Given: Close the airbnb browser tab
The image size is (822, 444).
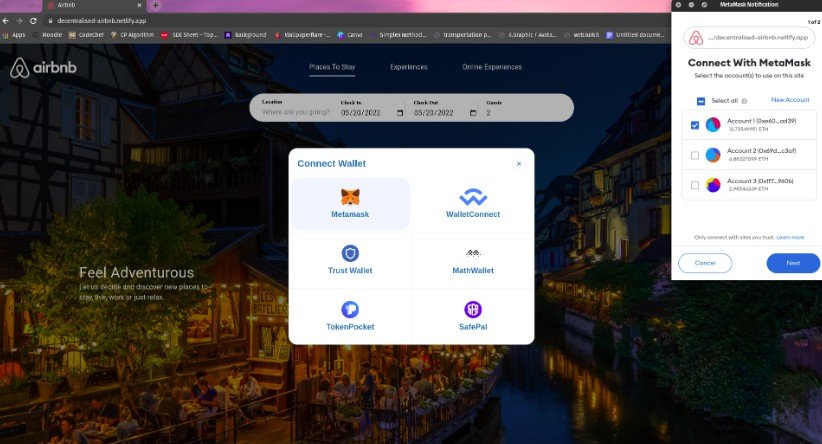Looking at the screenshot, I should [x=139, y=5].
